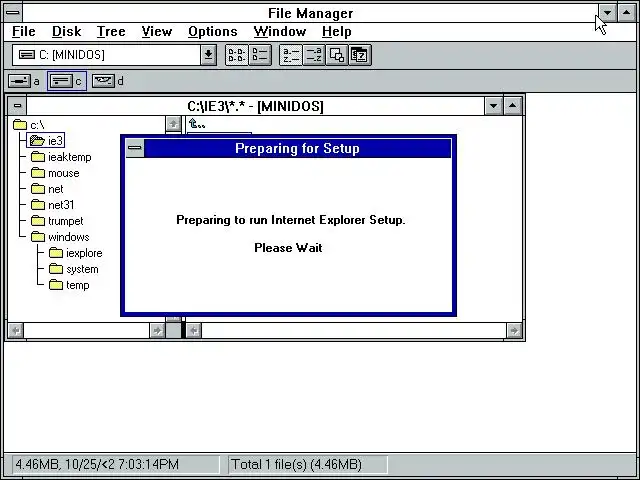Select drive d icon

pos(108,81)
